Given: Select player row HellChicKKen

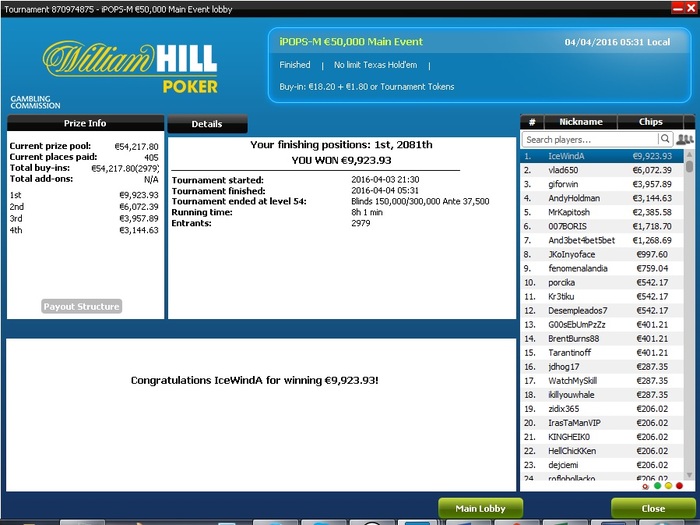Looking at the screenshot, I should [x=602, y=451].
